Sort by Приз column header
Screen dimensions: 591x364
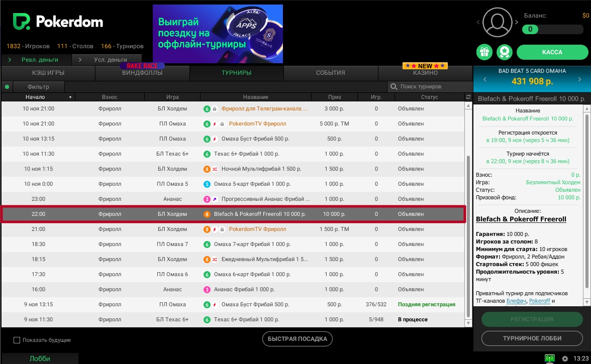334,97
